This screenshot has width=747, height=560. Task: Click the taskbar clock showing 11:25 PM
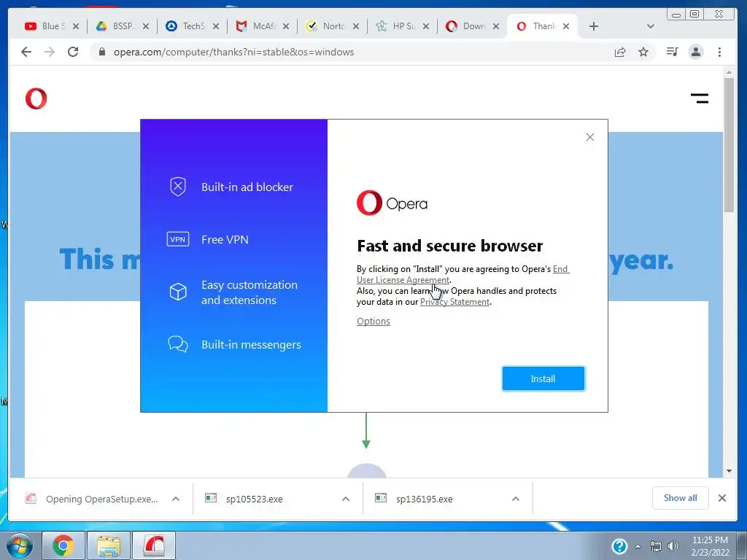pyautogui.click(x=710, y=546)
